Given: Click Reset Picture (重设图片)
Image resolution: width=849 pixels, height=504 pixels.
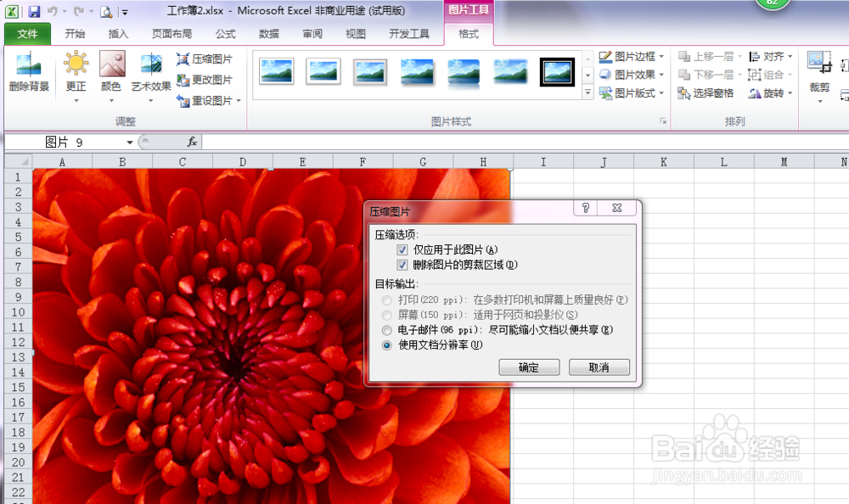Looking at the screenshot, I should click(x=205, y=100).
